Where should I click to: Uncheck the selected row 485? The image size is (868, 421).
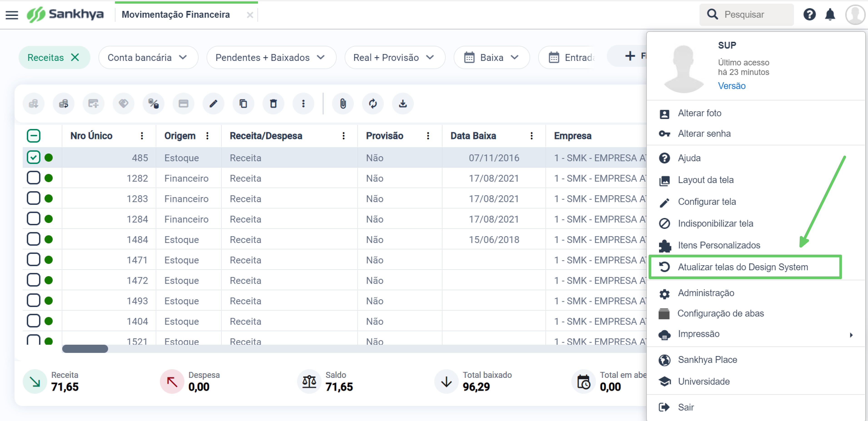[33, 157]
